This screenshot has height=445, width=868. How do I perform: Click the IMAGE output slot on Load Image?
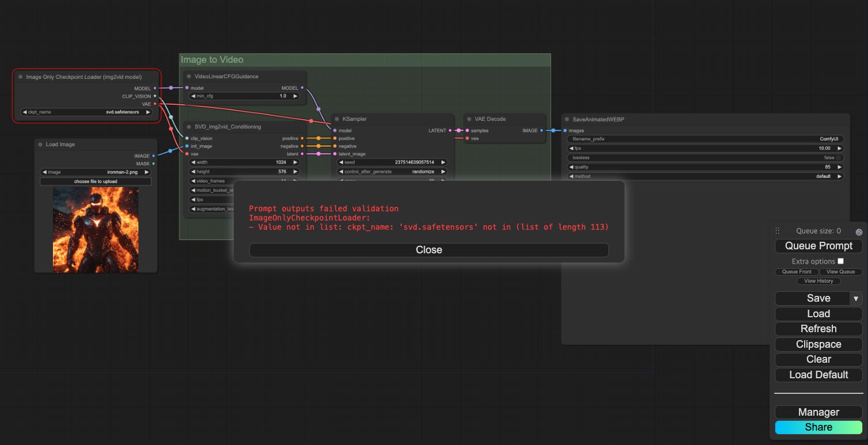tap(153, 155)
